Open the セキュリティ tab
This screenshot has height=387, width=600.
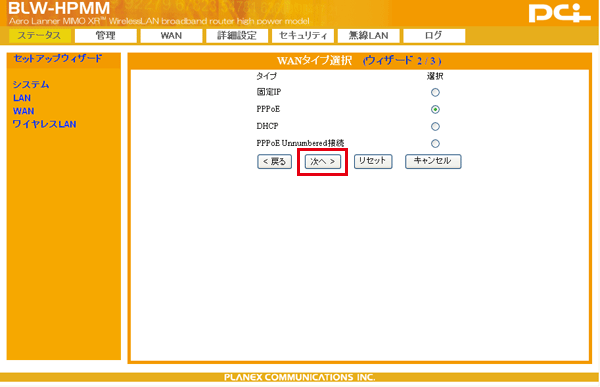point(303,36)
